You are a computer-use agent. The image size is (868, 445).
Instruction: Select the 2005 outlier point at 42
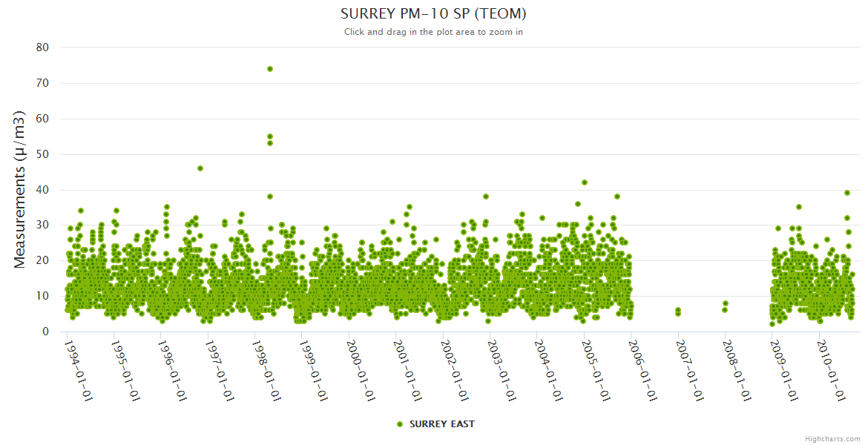coord(585,182)
